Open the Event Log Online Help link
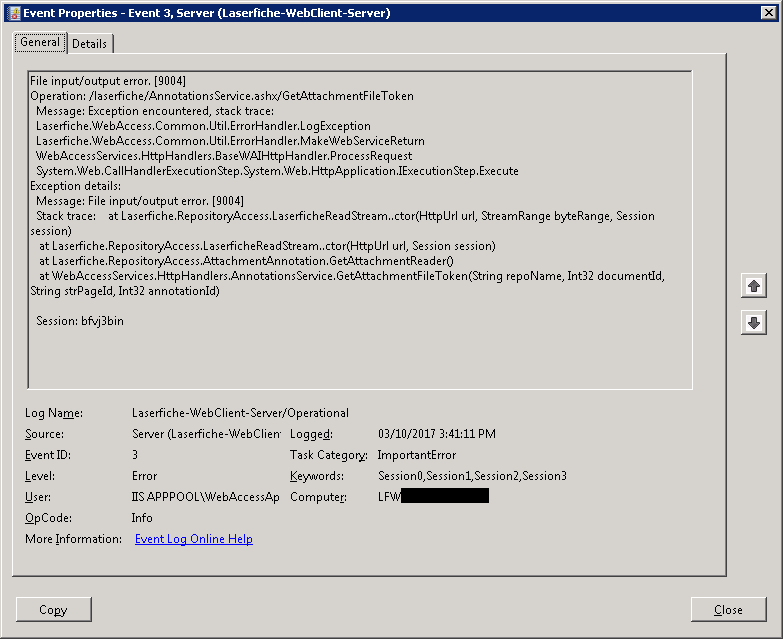The image size is (783, 639). 194,539
